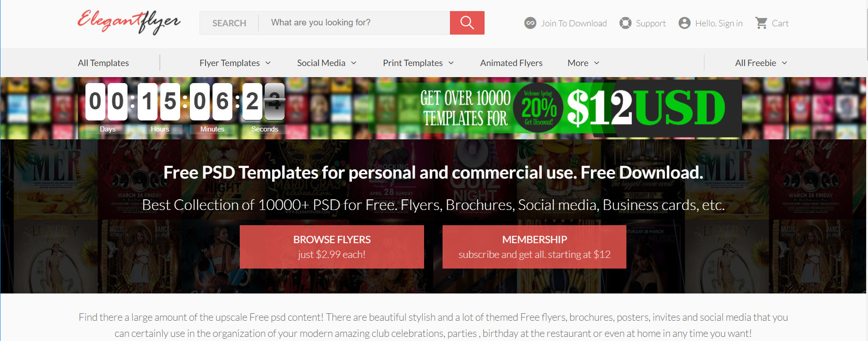Click the user avatar sign-in icon

[x=685, y=23]
